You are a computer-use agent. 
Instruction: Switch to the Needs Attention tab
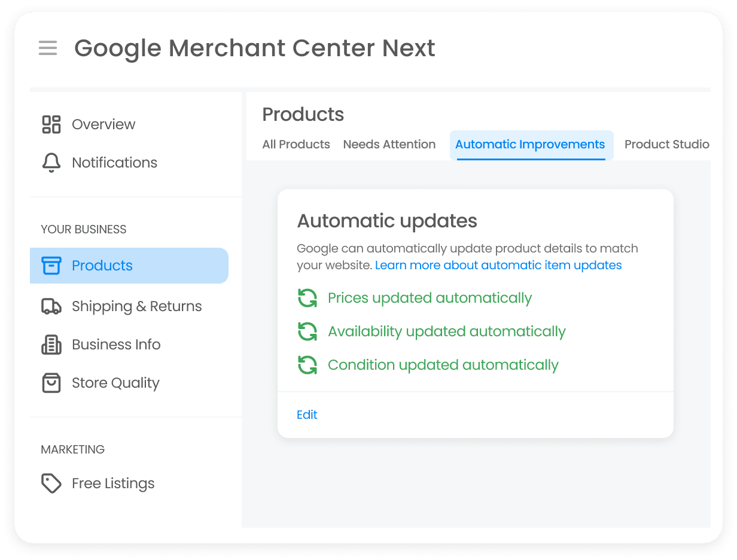[x=389, y=144]
